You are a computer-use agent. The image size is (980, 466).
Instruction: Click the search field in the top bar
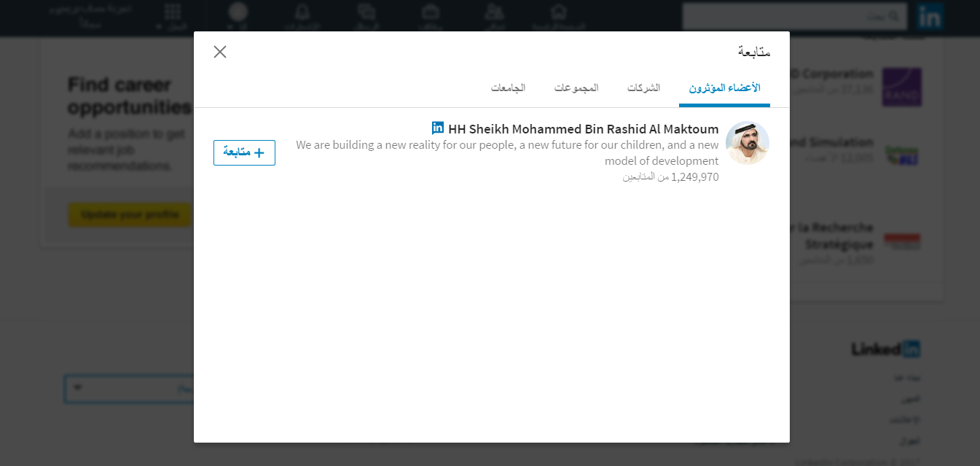[x=795, y=15]
